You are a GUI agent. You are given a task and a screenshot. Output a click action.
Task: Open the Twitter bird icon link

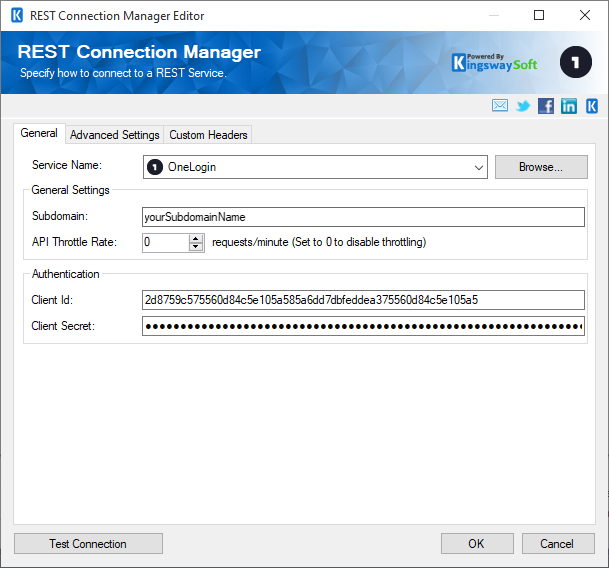click(x=523, y=106)
